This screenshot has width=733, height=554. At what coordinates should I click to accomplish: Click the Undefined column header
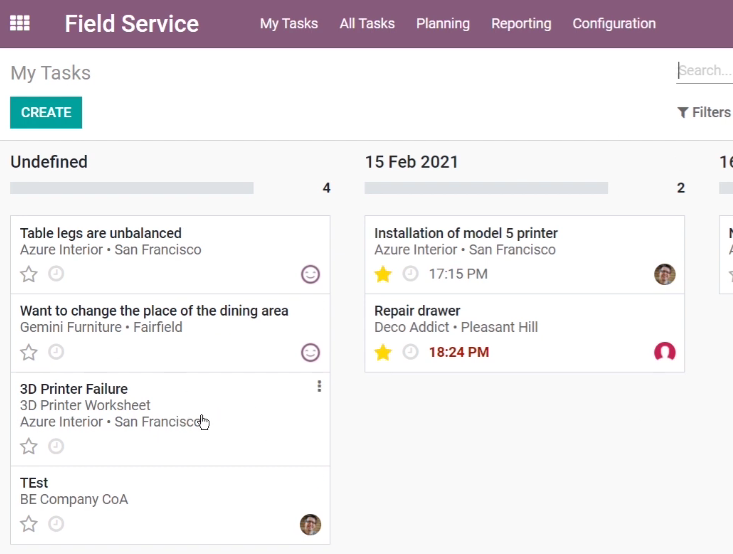[x=49, y=162]
